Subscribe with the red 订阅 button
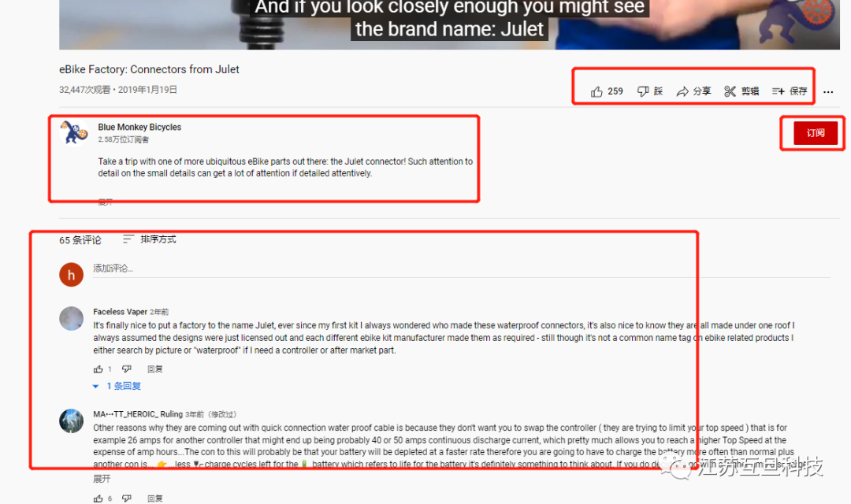 point(816,133)
